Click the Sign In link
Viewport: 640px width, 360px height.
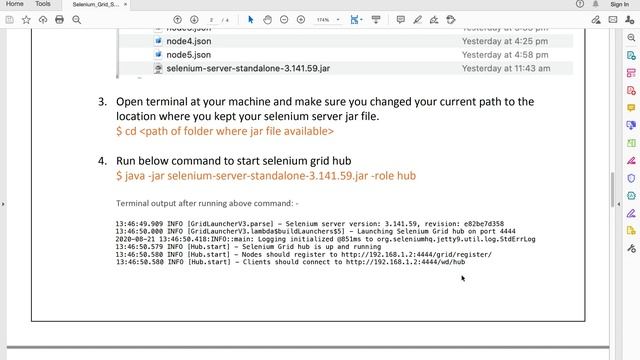tap(620, 4)
